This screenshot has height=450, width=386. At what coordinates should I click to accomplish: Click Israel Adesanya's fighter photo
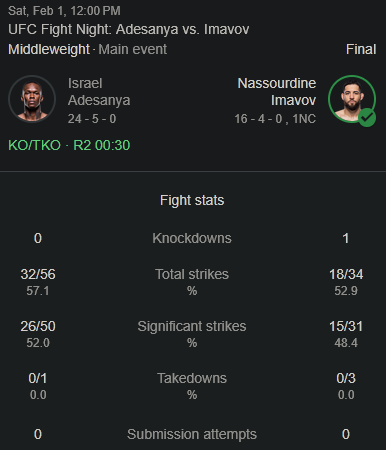(32, 99)
